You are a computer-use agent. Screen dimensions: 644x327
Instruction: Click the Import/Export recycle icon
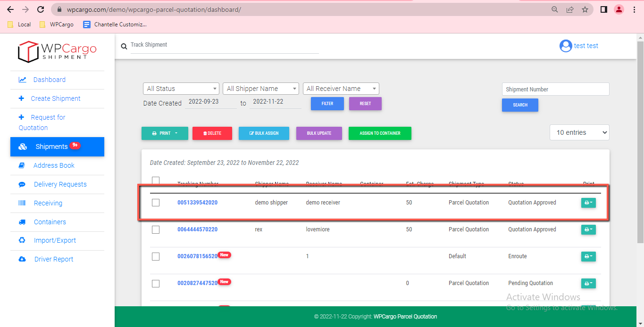22,240
